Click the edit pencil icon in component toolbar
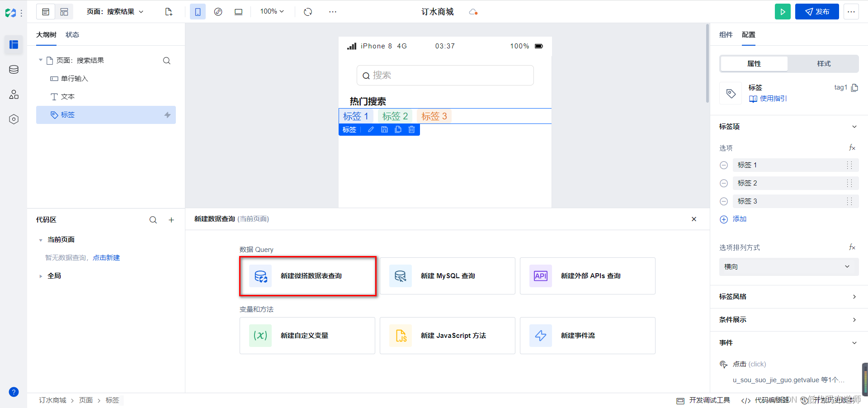Image resolution: width=868 pixels, height=408 pixels. click(371, 130)
